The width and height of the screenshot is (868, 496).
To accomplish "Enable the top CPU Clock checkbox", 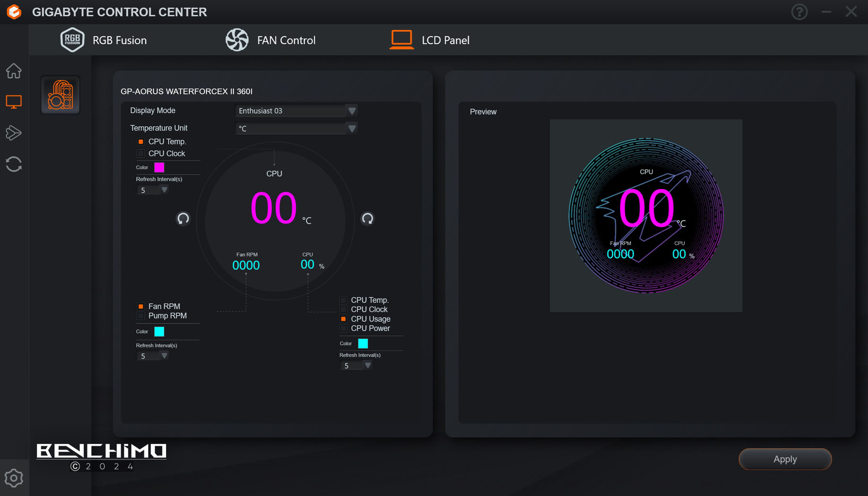I will click(x=141, y=153).
